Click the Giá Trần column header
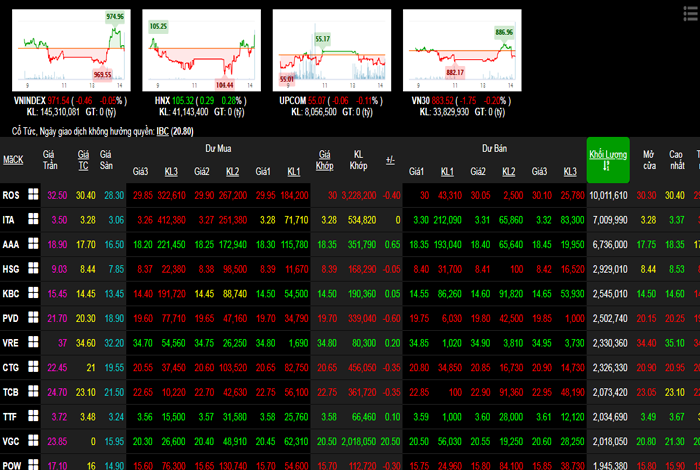Viewport: 700px width, 470px height. tap(50, 160)
